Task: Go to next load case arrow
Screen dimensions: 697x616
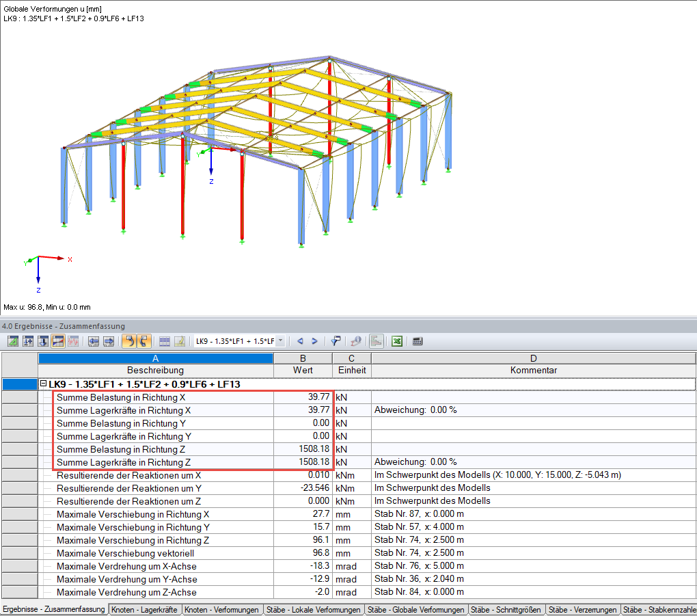Action: (315, 341)
